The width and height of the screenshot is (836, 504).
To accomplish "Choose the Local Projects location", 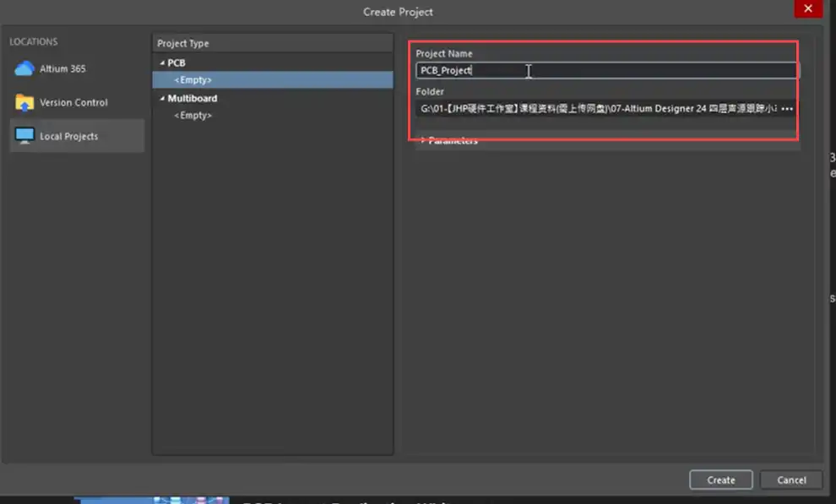I will 68,136.
